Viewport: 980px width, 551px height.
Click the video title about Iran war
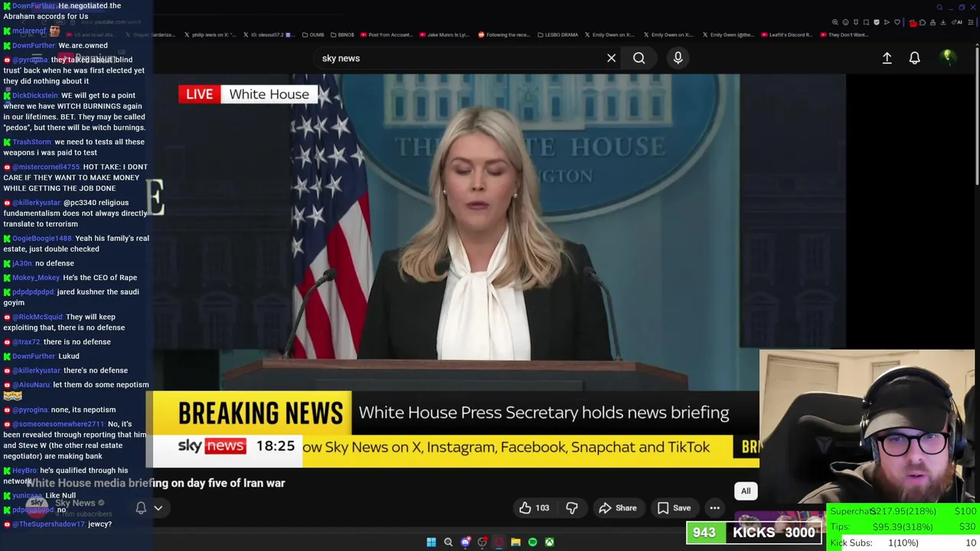click(x=156, y=483)
